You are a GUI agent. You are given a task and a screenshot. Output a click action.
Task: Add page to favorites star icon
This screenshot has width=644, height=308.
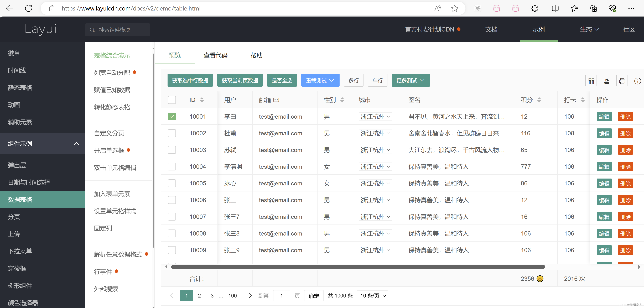454,8
